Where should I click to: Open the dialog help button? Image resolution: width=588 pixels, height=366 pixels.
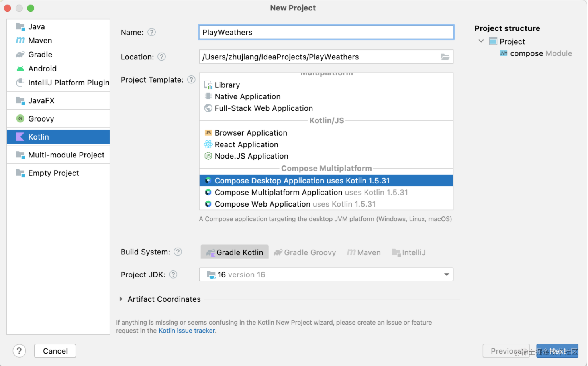(x=19, y=351)
